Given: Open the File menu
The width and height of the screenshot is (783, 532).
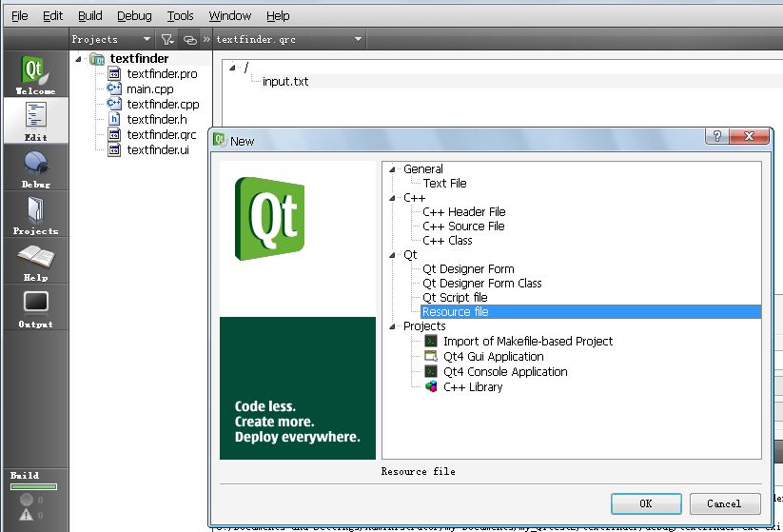Looking at the screenshot, I should [x=19, y=16].
